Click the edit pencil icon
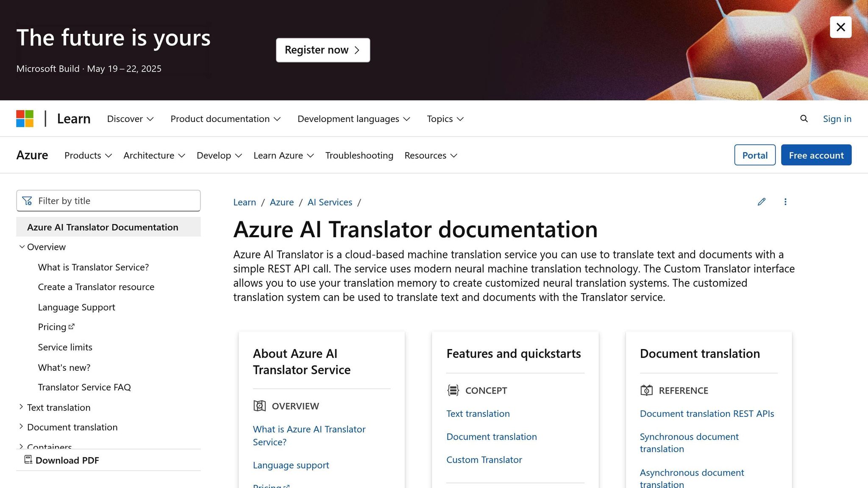The width and height of the screenshot is (868, 488). tap(762, 202)
